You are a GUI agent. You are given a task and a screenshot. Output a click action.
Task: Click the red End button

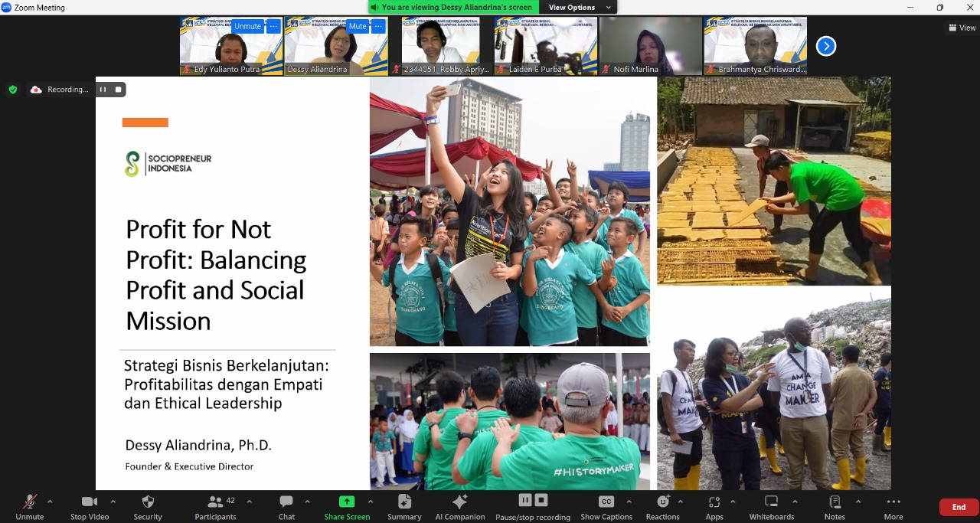[959, 507]
